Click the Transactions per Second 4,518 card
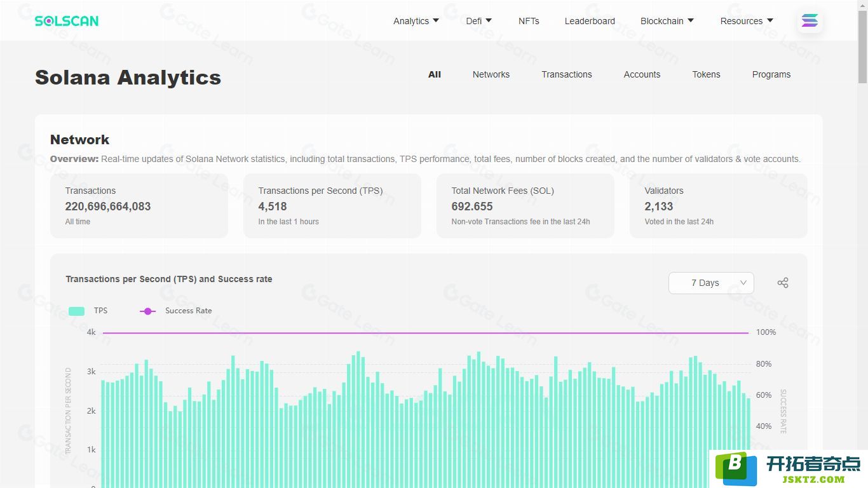Image resolution: width=868 pixels, height=488 pixels. tap(332, 206)
